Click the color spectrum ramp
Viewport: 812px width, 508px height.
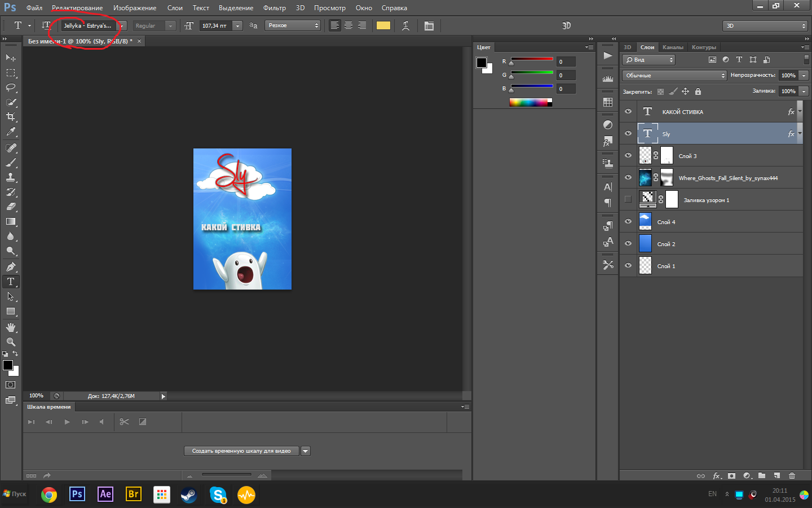tap(528, 103)
